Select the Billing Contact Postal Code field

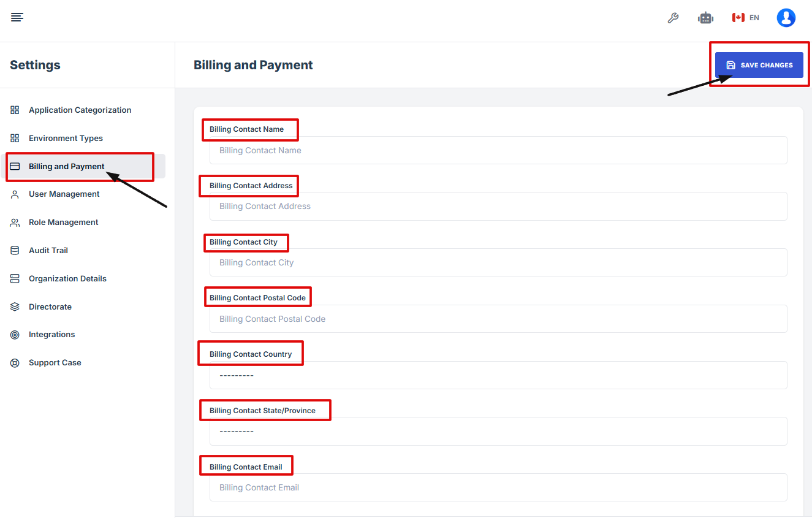point(498,319)
